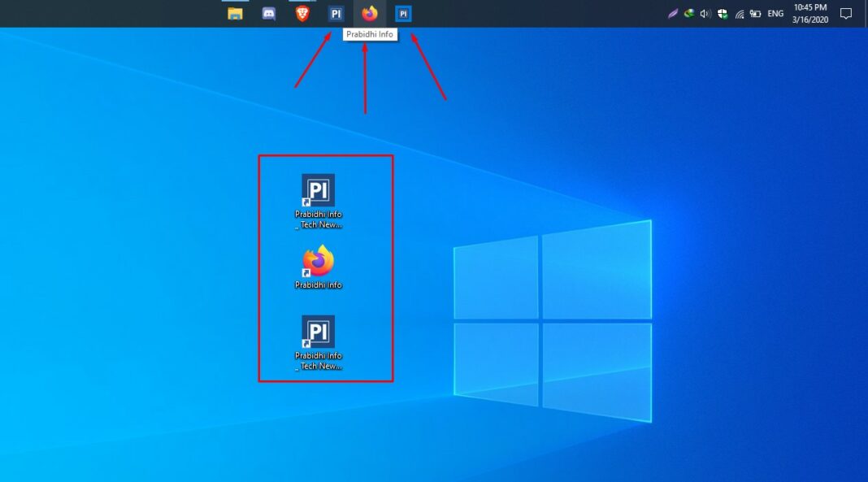
Task: Open Windows Security from the system tray
Action: coord(723,13)
